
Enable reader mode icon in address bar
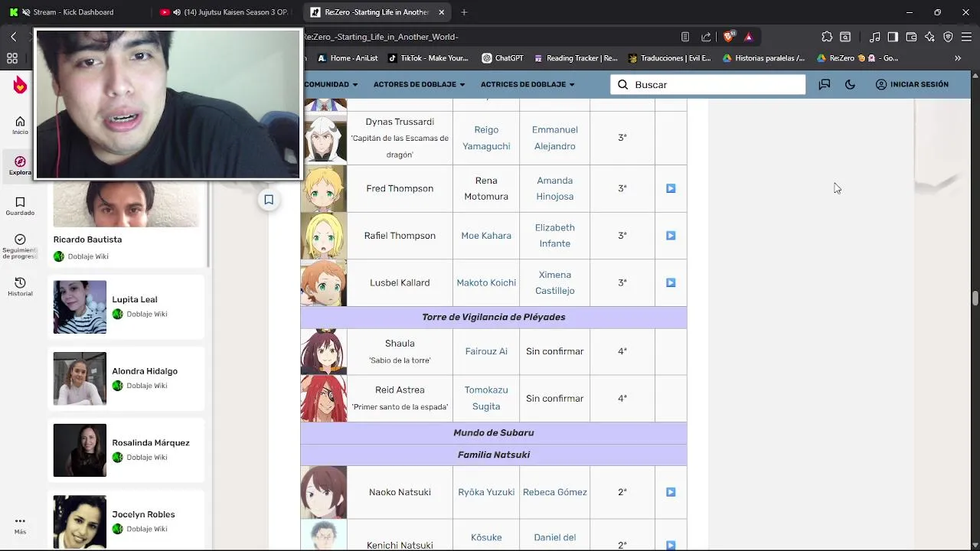686,37
